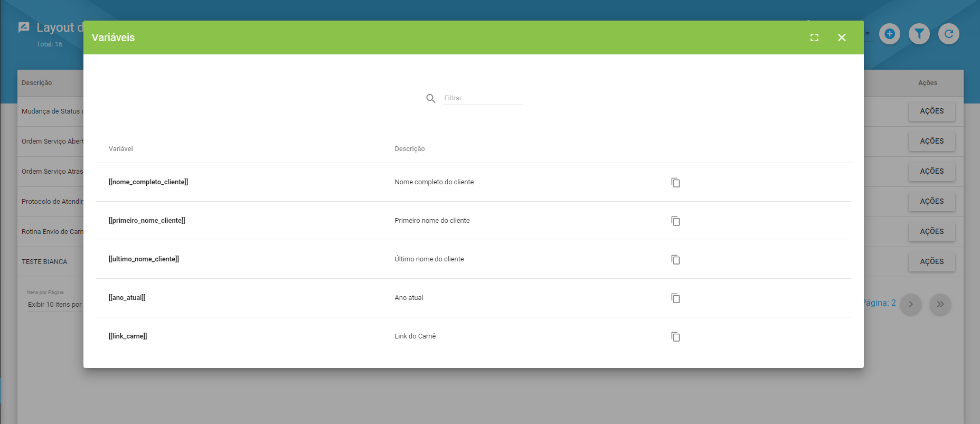Click the add new layout icon
Viewport: 980px width, 424px height.
pyautogui.click(x=890, y=34)
